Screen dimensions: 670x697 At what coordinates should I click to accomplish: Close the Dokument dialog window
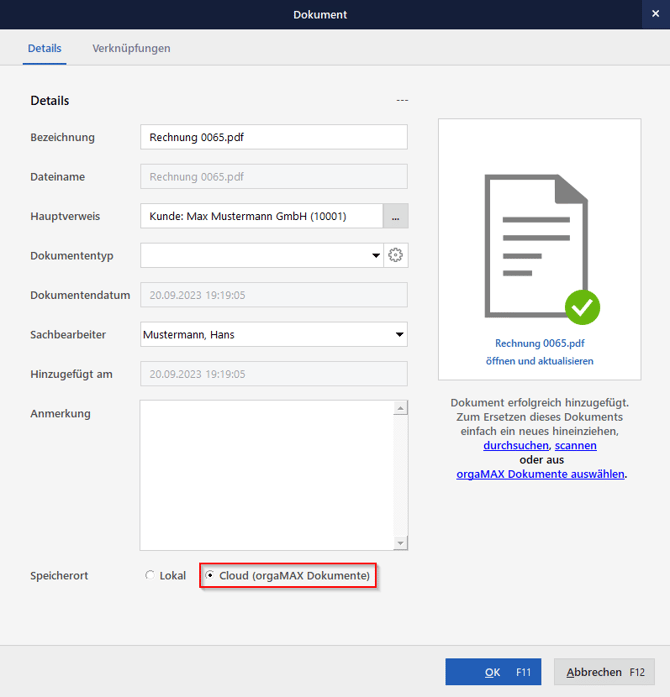pos(655,14)
